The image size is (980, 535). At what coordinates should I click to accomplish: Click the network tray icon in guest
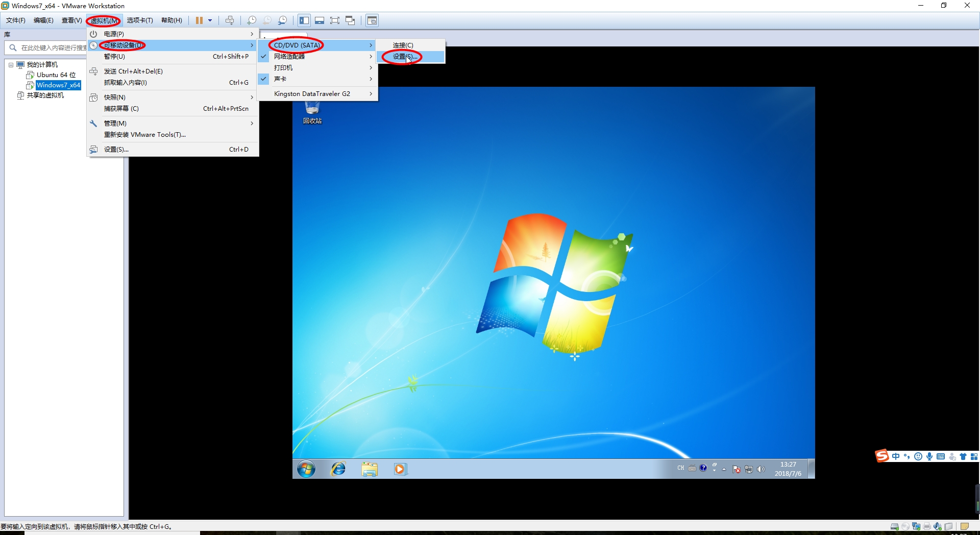pyautogui.click(x=749, y=469)
